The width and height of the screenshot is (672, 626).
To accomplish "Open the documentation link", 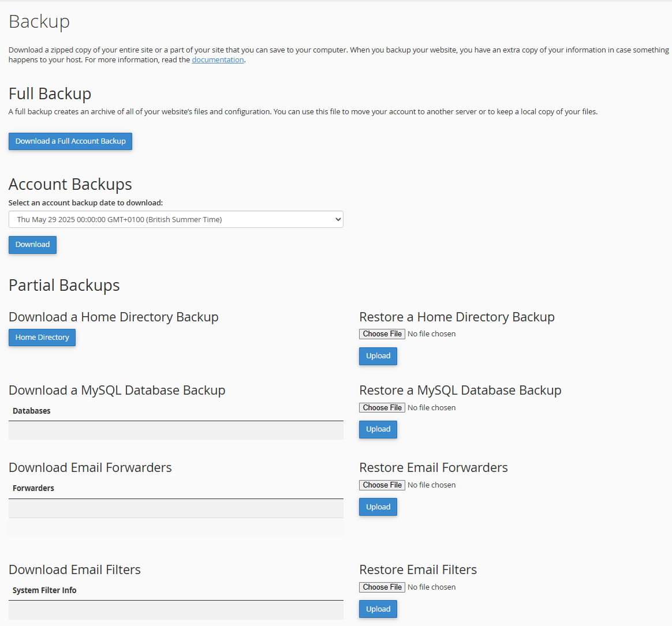I will [x=218, y=60].
